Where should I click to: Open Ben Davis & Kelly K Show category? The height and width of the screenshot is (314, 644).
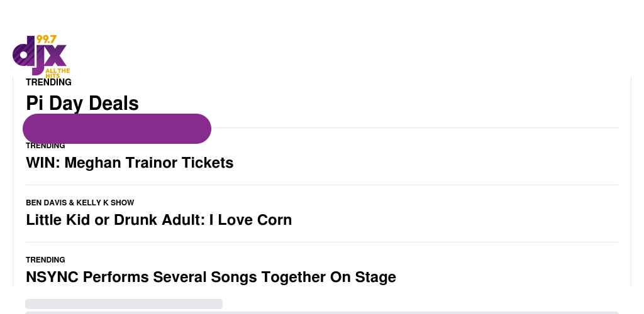80,202
